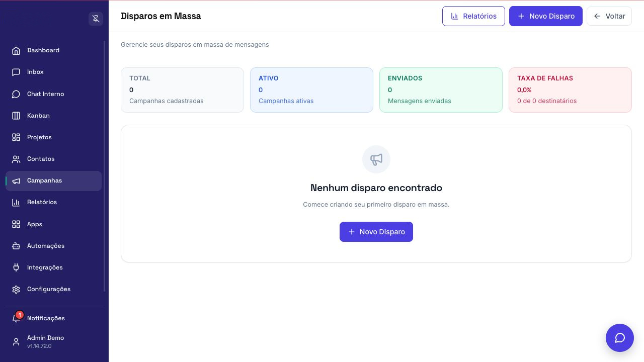
Task: Open the Kanban page
Action: (53, 116)
